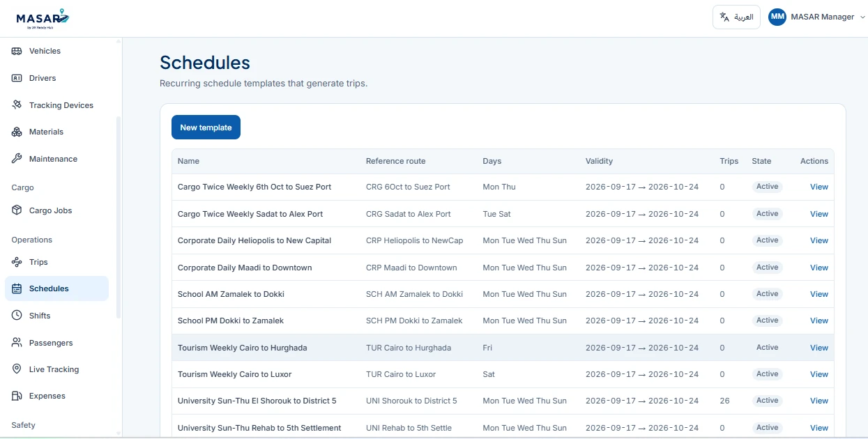View Tourism Weekly Cairo to Hurghada
The width and height of the screenshot is (868, 439).
[818, 348]
